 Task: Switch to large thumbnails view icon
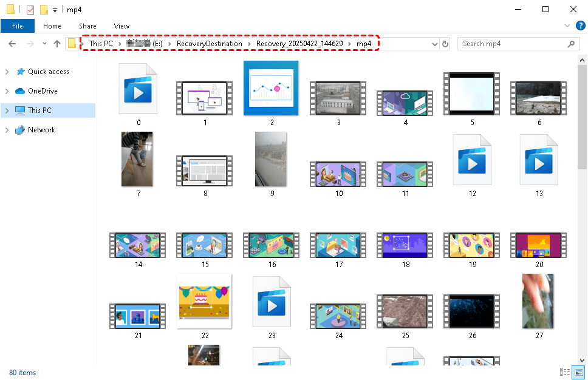tap(578, 372)
